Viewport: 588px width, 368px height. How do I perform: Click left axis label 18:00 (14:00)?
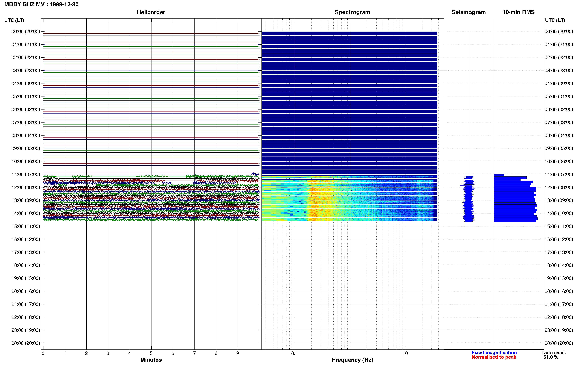26,265
